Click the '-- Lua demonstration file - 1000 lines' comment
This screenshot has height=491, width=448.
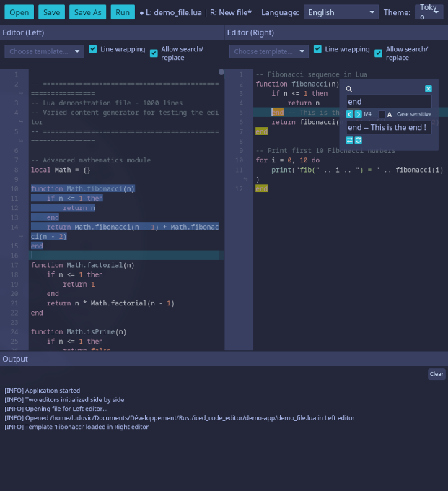pos(107,103)
